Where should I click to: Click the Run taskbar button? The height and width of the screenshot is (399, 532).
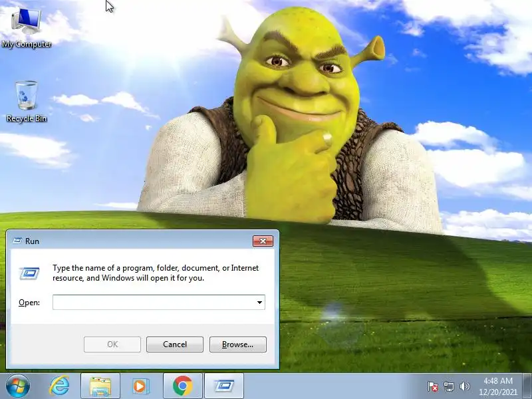coord(224,386)
